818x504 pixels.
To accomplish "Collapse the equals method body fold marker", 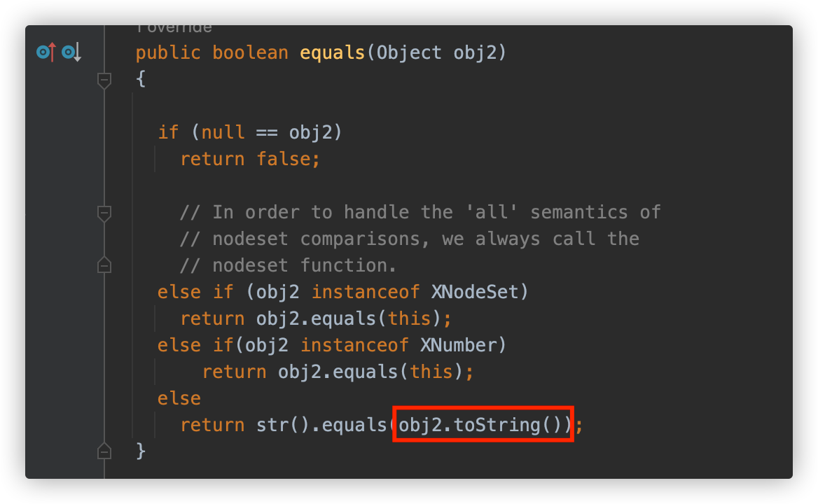I will point(104,80).
